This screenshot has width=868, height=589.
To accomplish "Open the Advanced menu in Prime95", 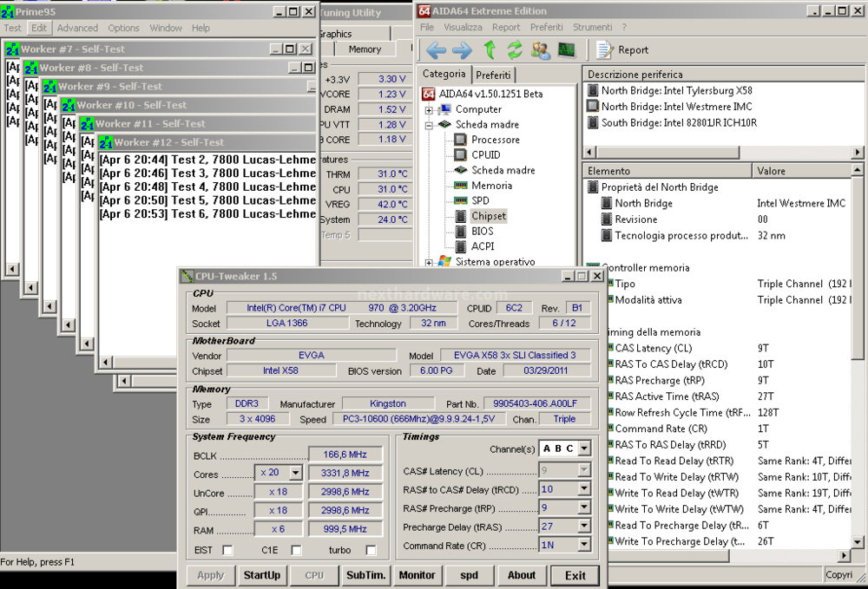I will [77, 28].
